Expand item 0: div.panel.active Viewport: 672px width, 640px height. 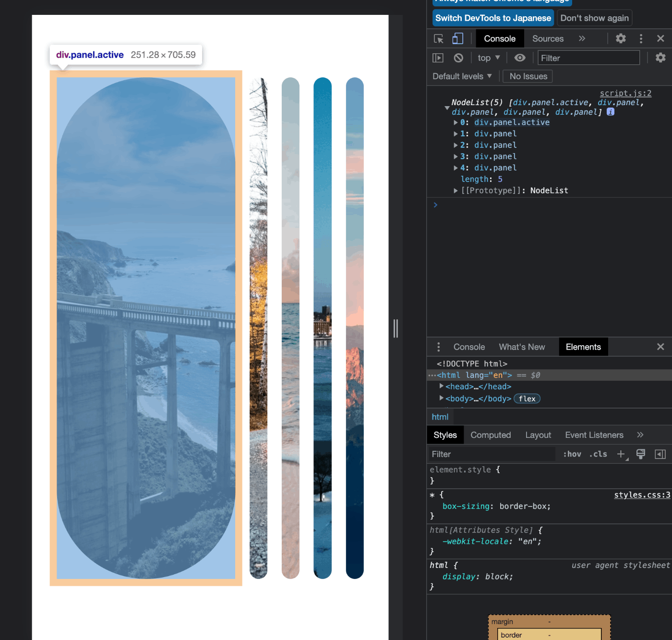[456, 122]
